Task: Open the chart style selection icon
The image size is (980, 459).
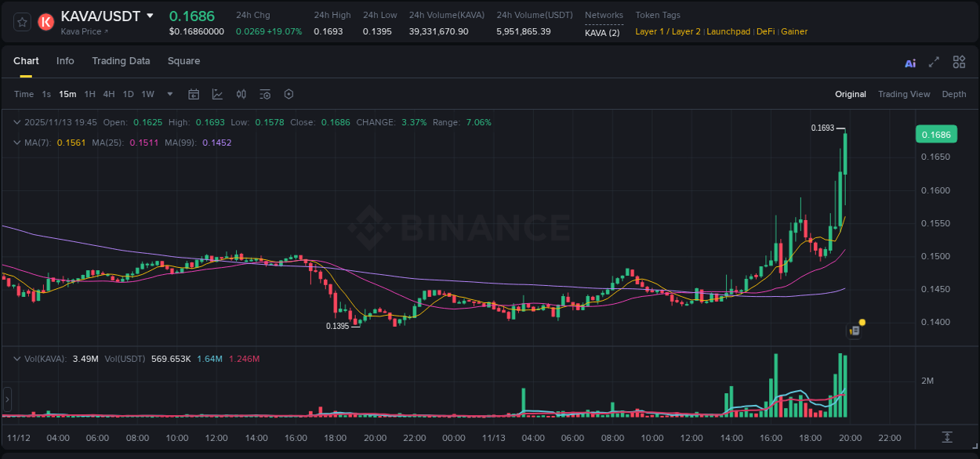Action: [217, 94]
